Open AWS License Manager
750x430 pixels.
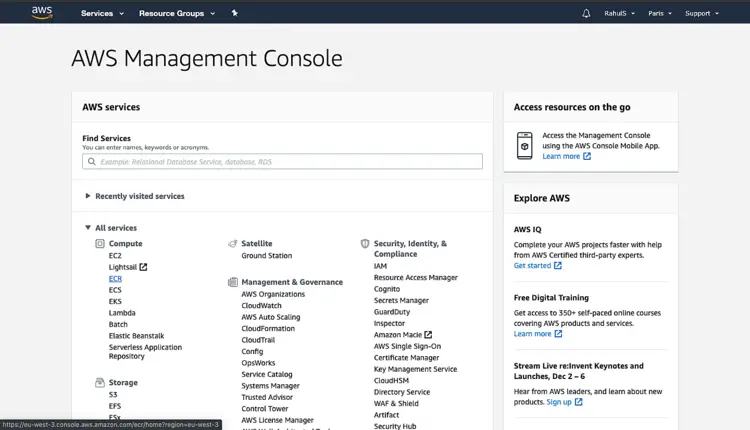click(277, 420)
